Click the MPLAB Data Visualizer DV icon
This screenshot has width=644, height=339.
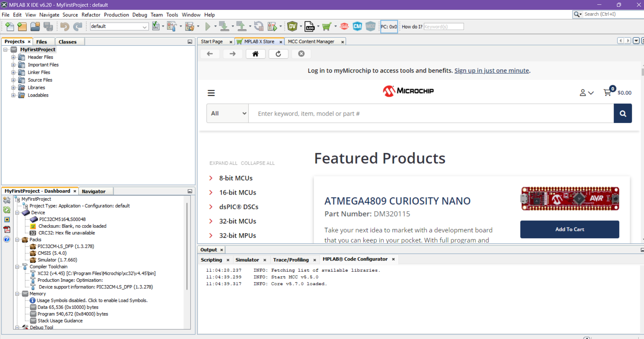tap(292, 26)
